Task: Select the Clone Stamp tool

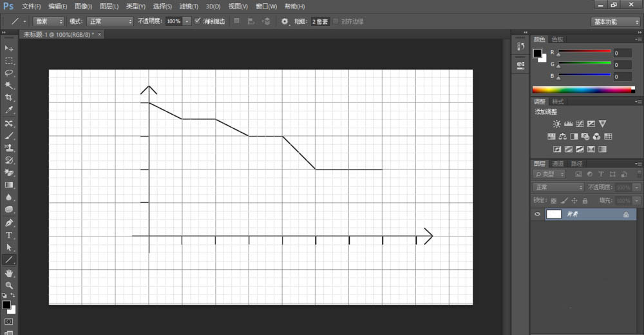Action: click(8, 148)
